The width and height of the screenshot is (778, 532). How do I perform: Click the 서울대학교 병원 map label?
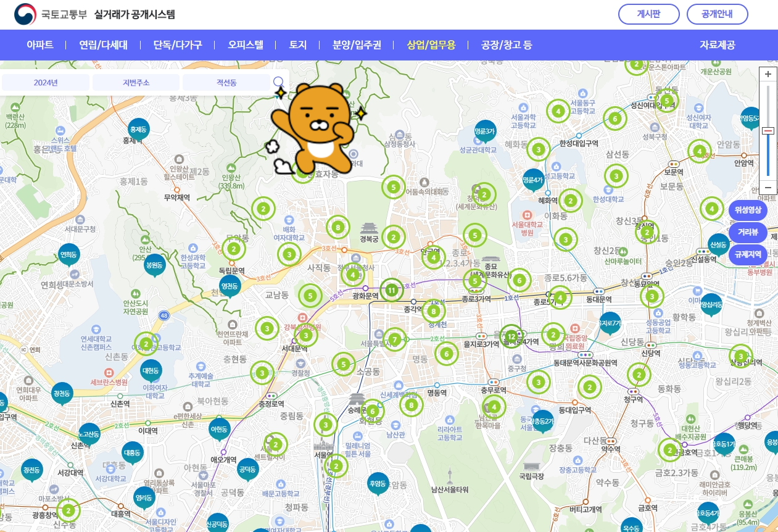click(x=527, y=228)
